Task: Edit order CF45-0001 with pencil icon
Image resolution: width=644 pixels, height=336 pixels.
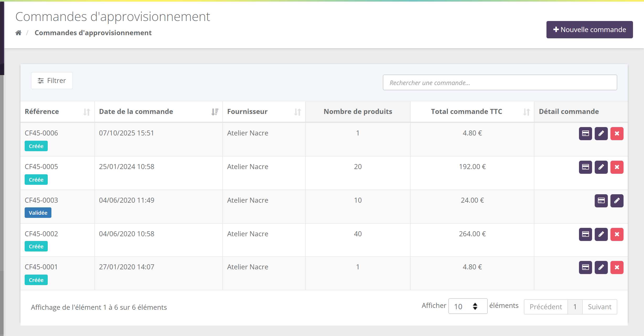Action: (601, 267)
